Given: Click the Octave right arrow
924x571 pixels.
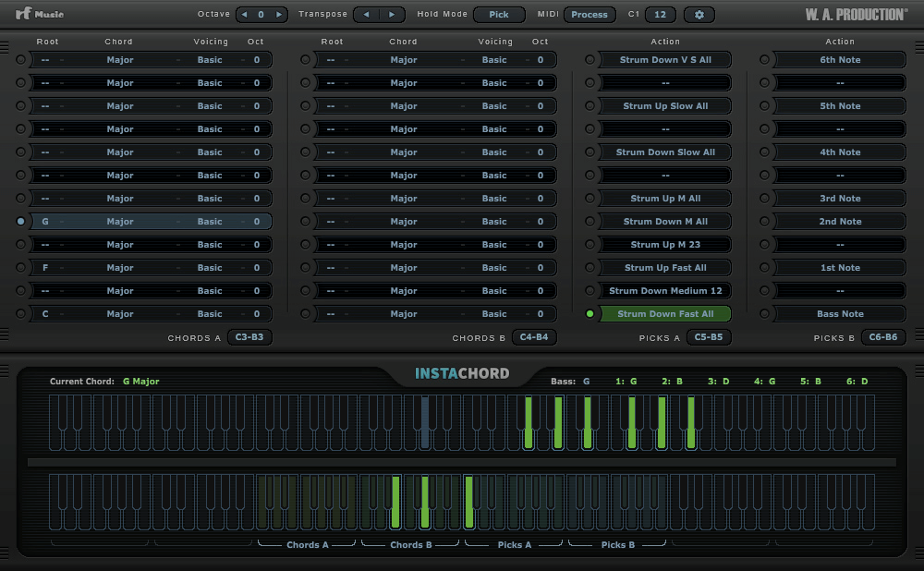Looking at the screenshot, I should [x=279, y=15].
